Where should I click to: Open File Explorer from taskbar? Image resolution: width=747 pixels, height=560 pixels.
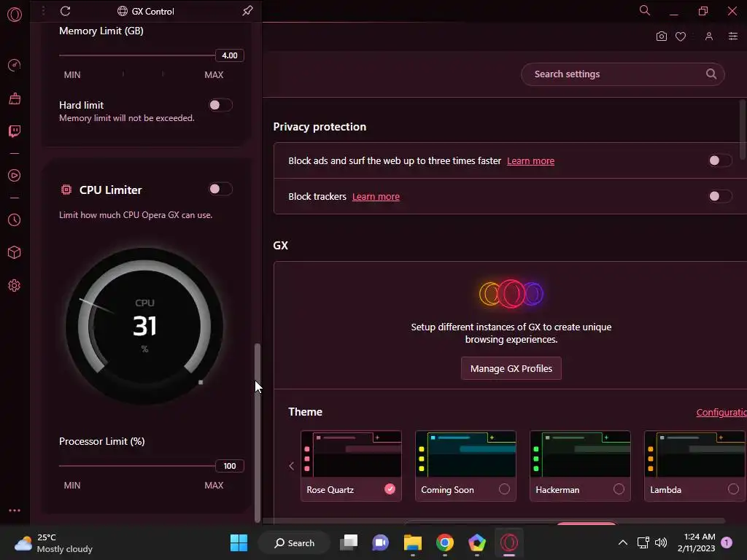pyautogui.click(x=413, y=542)
